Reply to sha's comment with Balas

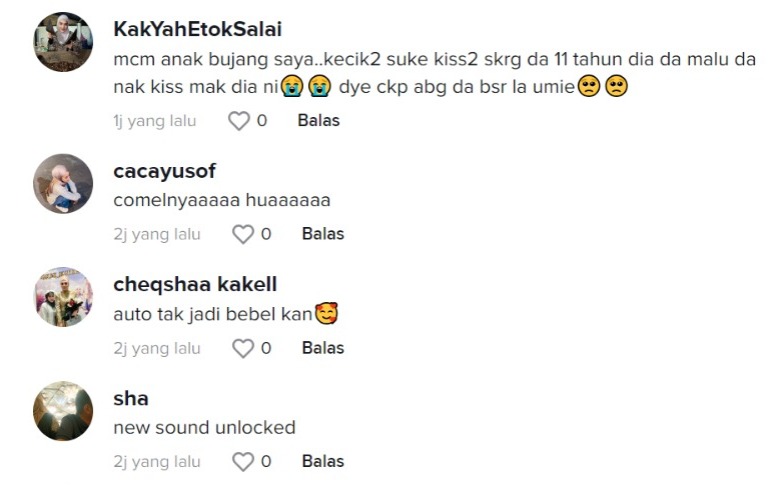pyautogui.click(x=323, y=461)
